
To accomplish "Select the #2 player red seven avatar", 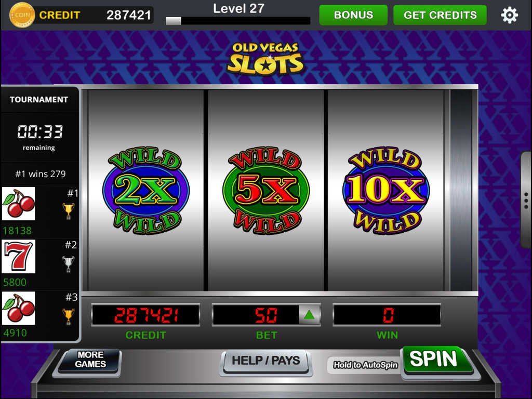I will coord(19,256).
